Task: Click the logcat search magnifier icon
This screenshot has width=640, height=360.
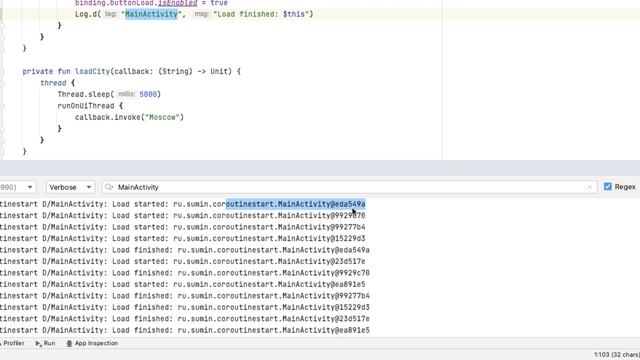Action: (109, 187)
